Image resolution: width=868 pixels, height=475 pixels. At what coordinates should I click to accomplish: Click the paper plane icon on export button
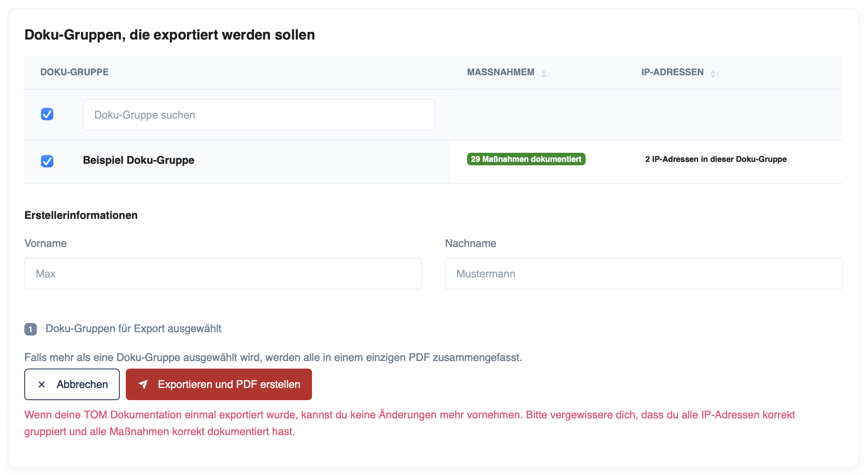pos(143,384)
